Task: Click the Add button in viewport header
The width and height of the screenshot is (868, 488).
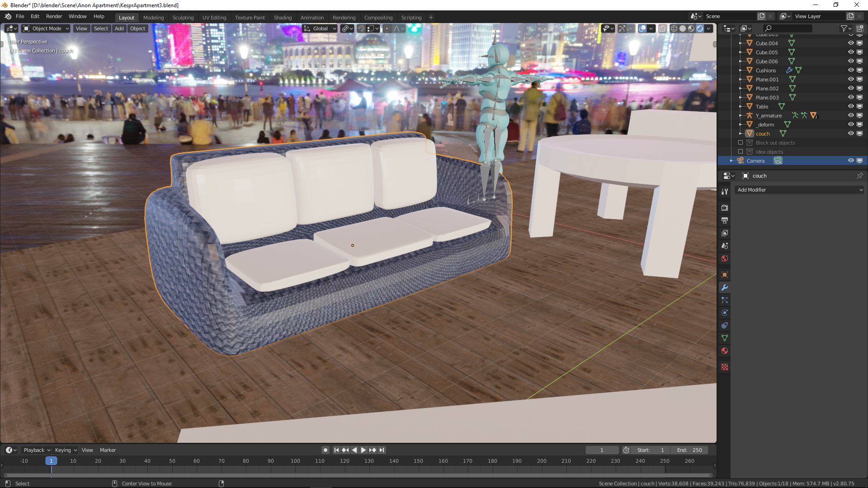Action: pos(119,28)
